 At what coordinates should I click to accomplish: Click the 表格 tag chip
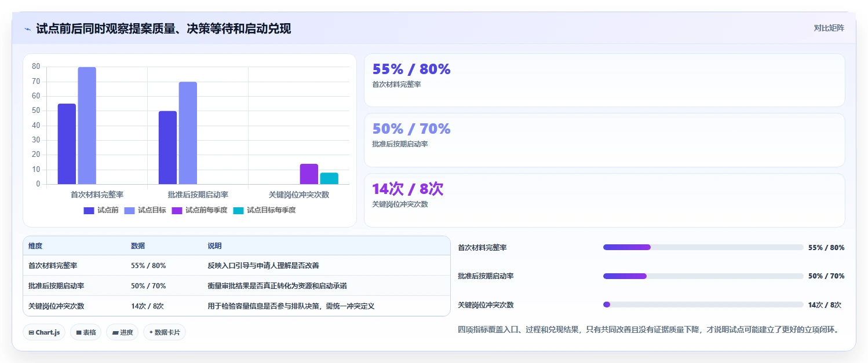(86, 332)
